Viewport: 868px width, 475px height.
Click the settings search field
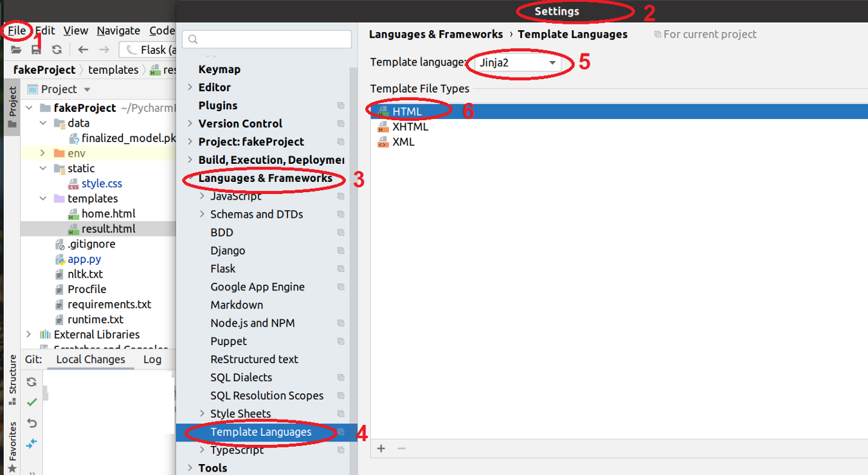coord(267,39)
